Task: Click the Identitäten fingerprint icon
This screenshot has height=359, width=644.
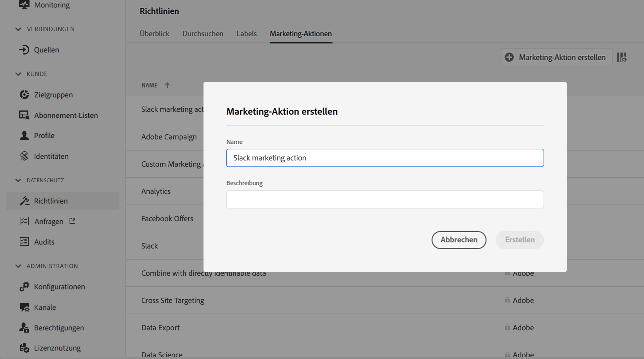Action: (x=24, y=156)
